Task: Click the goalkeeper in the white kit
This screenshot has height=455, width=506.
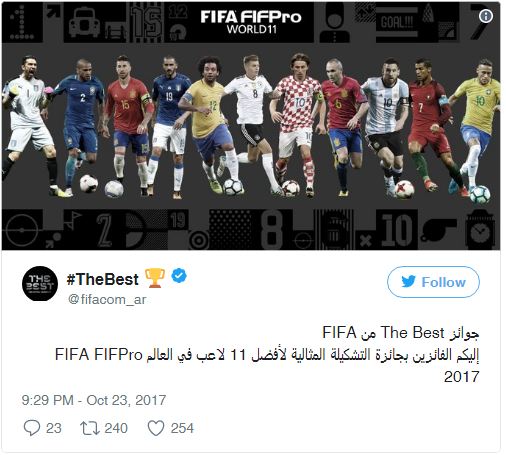Action: [x=29, y=125]
